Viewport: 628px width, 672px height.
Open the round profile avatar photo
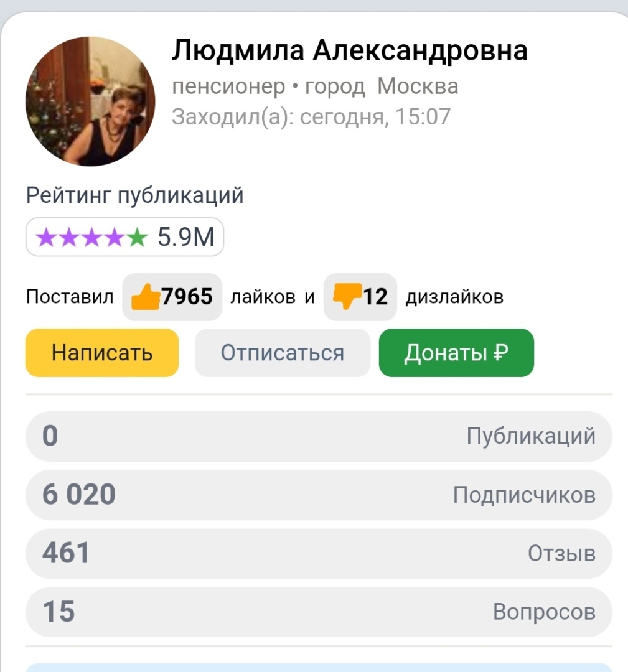tap(90, 101)
